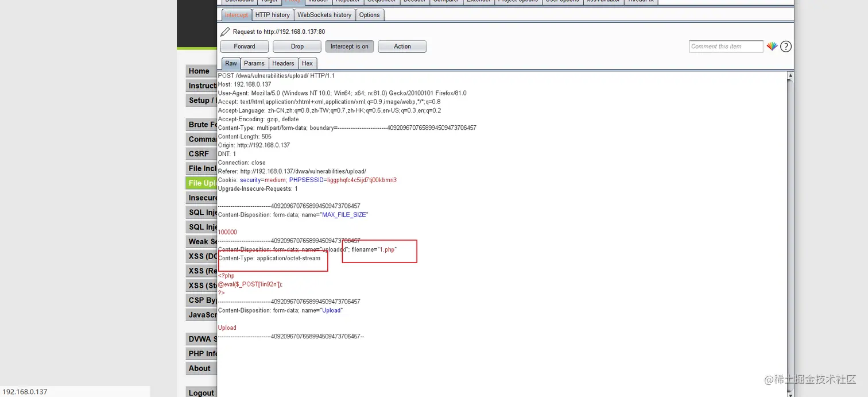Viewport: 868px width, 397px height.
Task: Open DVWA Command Injection menu item
Action: 201,139
